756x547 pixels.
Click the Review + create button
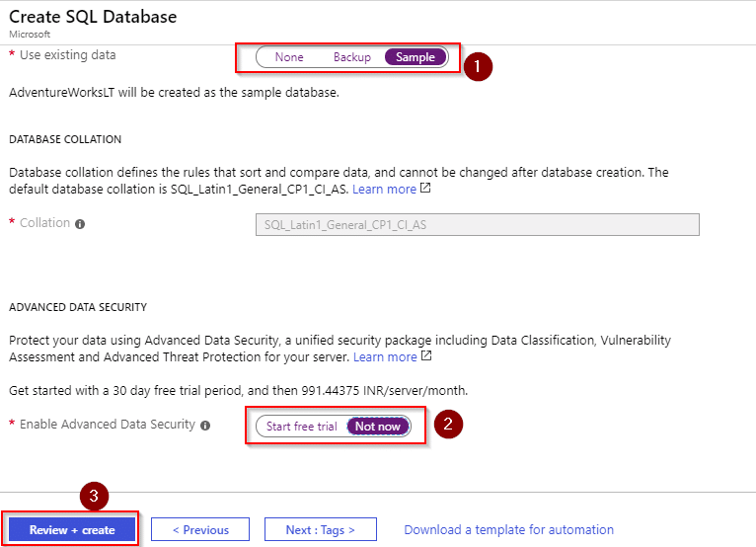(72, 529)
